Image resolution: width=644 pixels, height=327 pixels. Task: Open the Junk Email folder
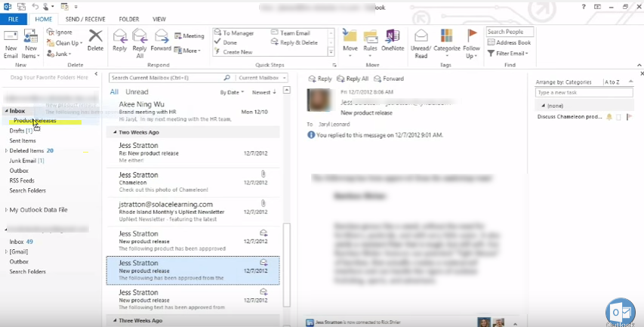[x=26, y=161]
